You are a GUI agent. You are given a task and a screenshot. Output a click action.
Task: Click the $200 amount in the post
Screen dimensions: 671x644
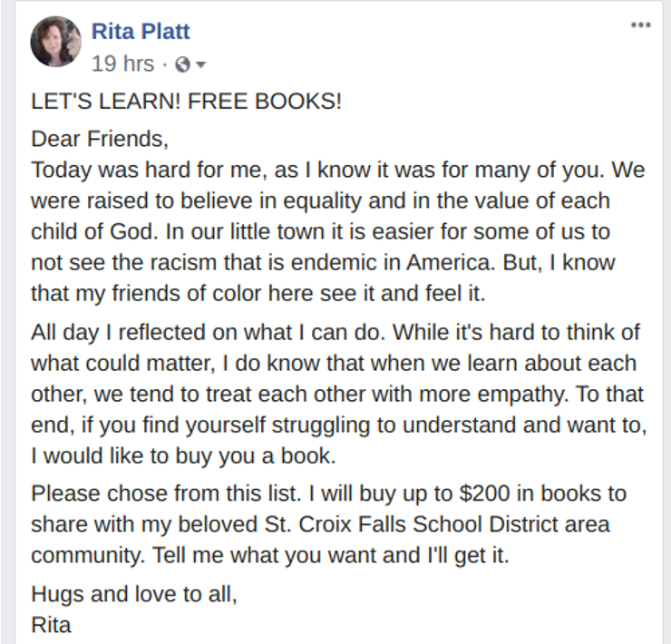(484, 493)
